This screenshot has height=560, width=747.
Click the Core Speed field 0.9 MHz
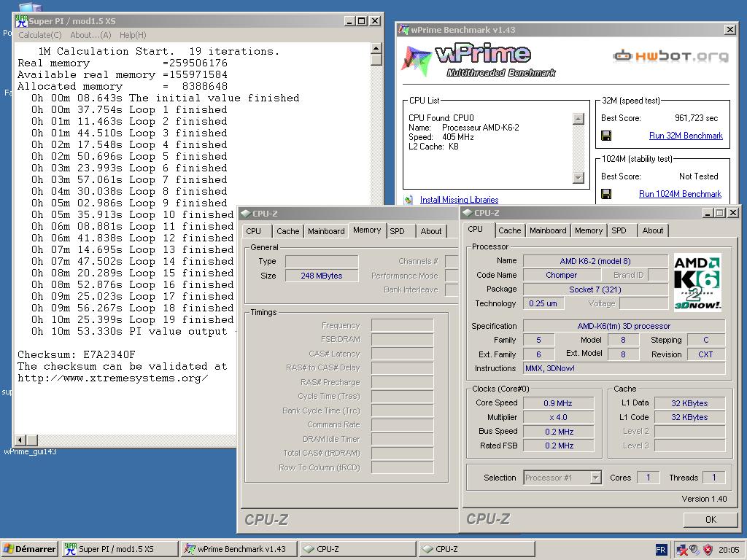click(x=558, y=402)
